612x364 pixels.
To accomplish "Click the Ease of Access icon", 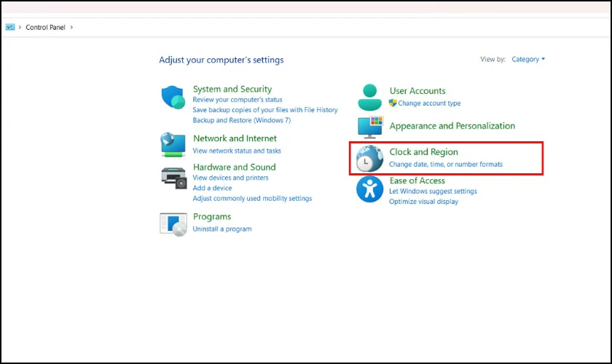I will [369, 189].
